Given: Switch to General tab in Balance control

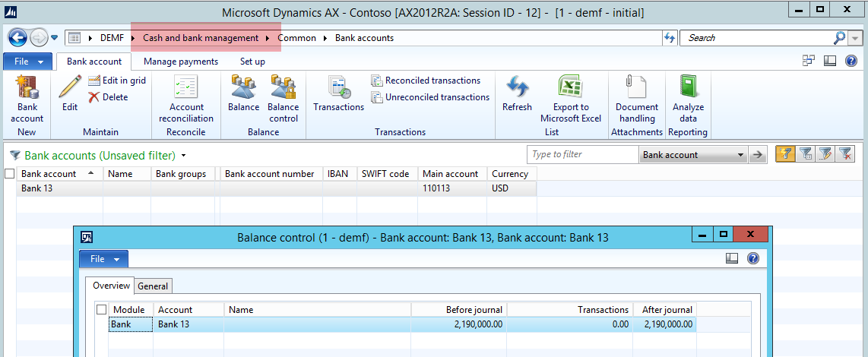Looking at the screenshot, I should coord(154,286).
